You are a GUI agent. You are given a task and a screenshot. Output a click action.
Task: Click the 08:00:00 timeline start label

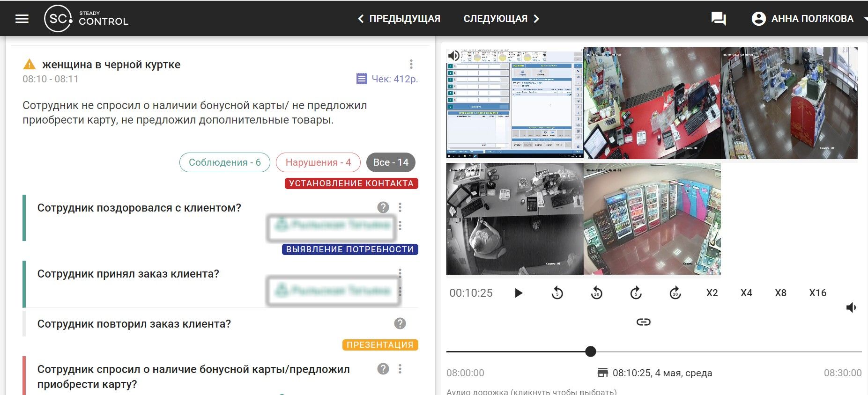click(465, 373)
